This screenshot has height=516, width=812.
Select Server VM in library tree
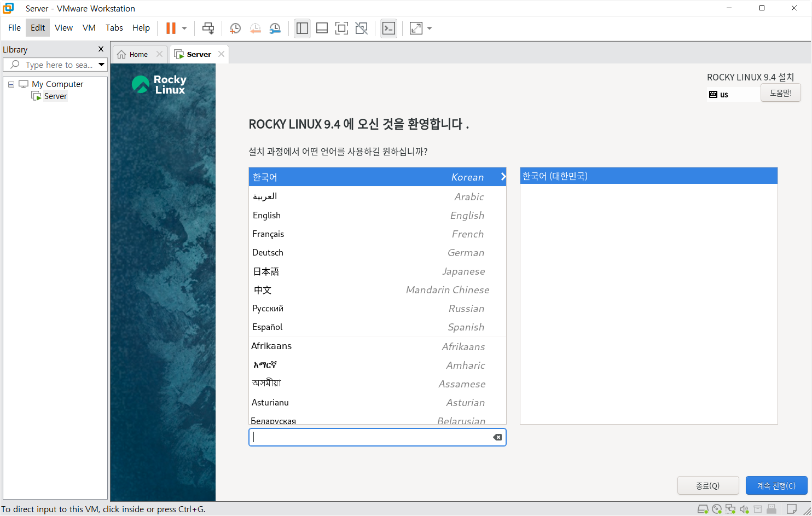point(55,96)
